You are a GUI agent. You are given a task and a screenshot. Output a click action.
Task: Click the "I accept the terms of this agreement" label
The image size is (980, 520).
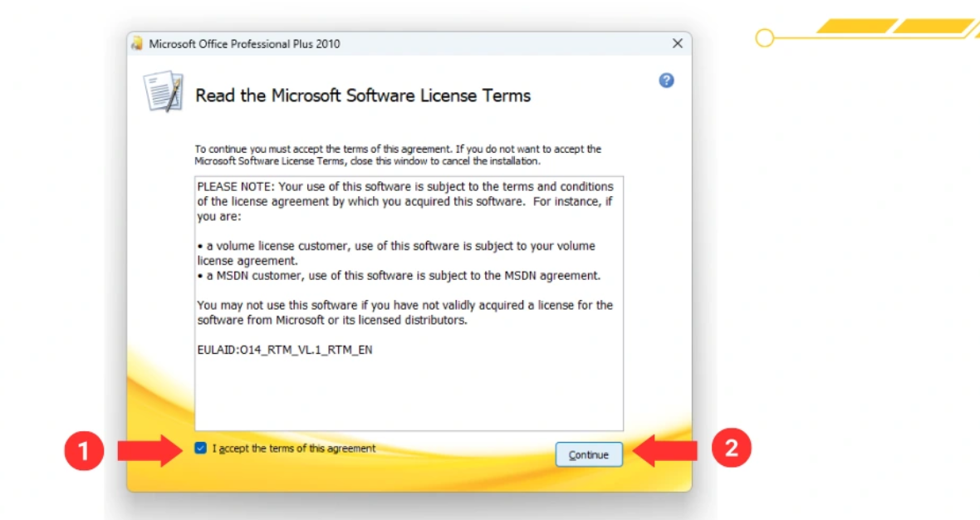[294, 449]
